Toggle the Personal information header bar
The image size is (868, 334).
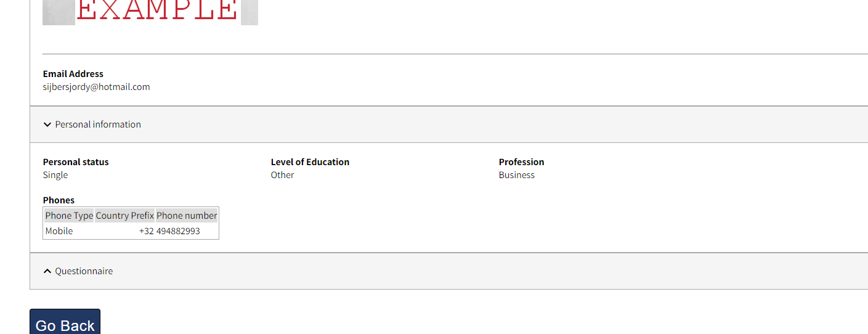coord(431,124)
